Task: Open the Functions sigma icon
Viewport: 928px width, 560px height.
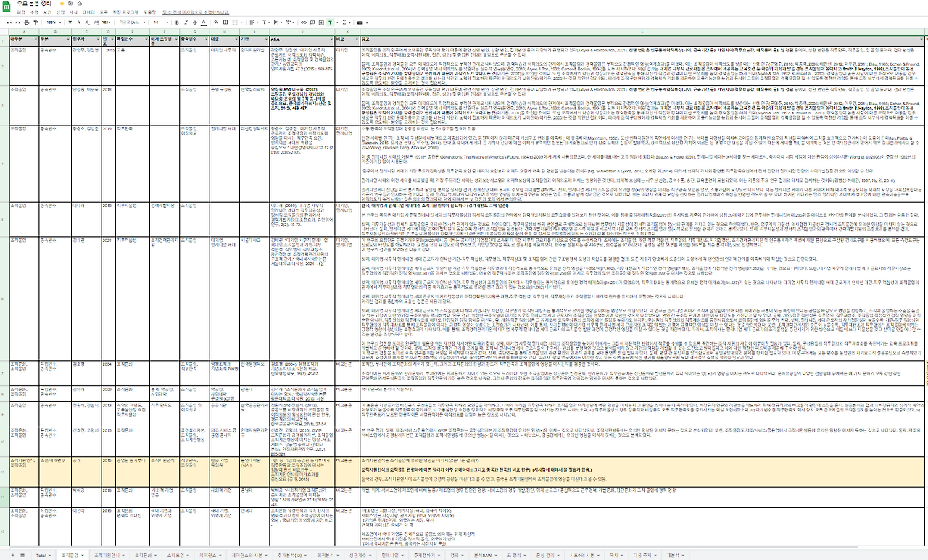Action: [344, 22]
